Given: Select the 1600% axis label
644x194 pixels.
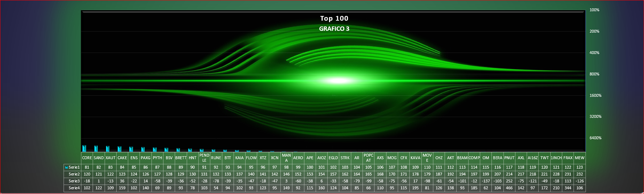Looking at the screenshot, I should pyautogui.click(x=595, y=96).
